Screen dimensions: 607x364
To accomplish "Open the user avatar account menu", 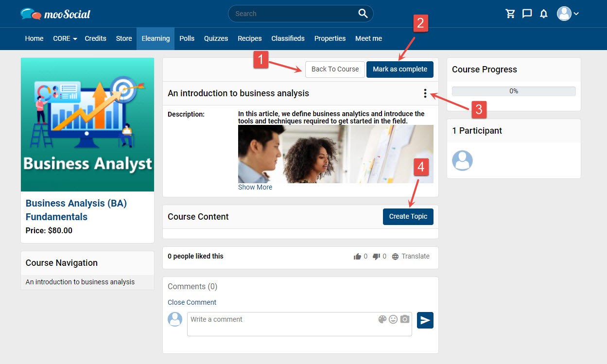I will [568, 14].
